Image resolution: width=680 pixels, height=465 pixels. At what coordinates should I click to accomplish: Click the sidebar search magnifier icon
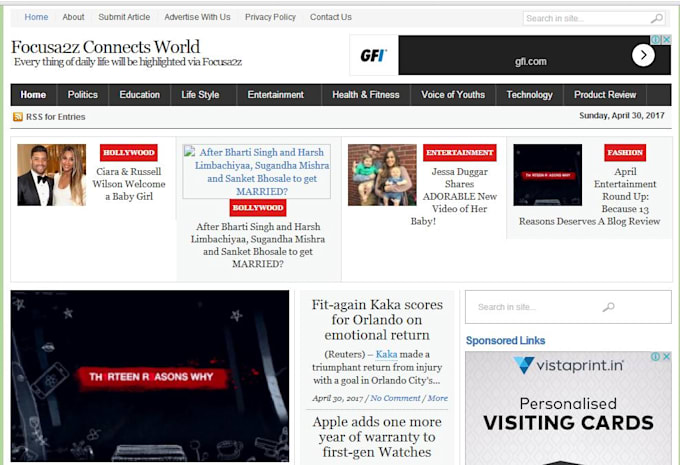click(x=608, y=307)
